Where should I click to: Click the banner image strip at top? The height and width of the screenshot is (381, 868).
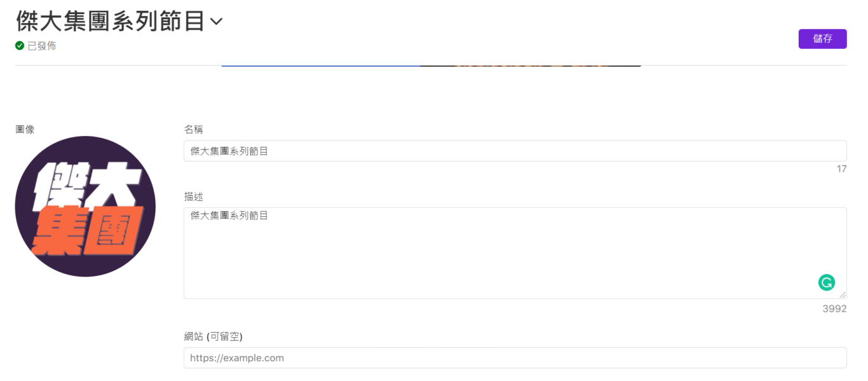(431, 66)
